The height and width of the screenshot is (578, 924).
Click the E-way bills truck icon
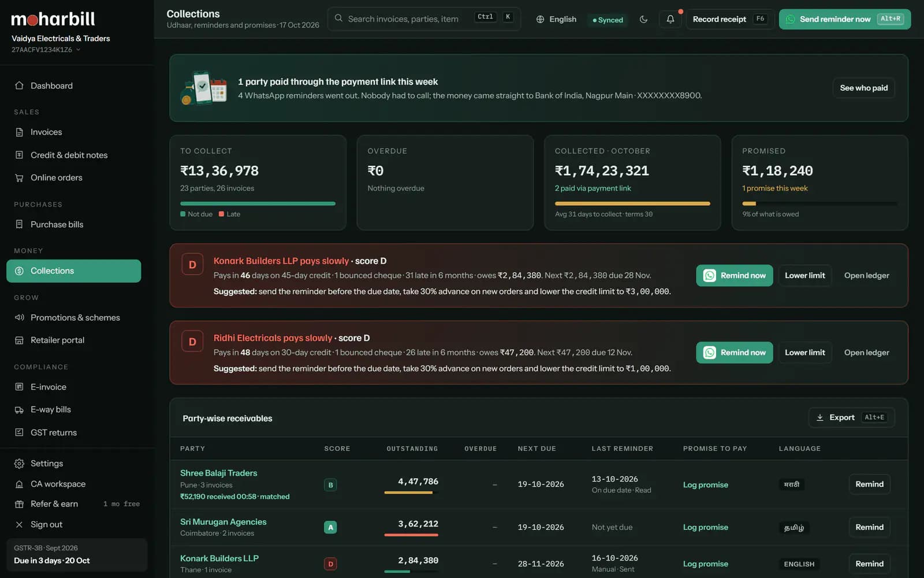coord(19,410)
